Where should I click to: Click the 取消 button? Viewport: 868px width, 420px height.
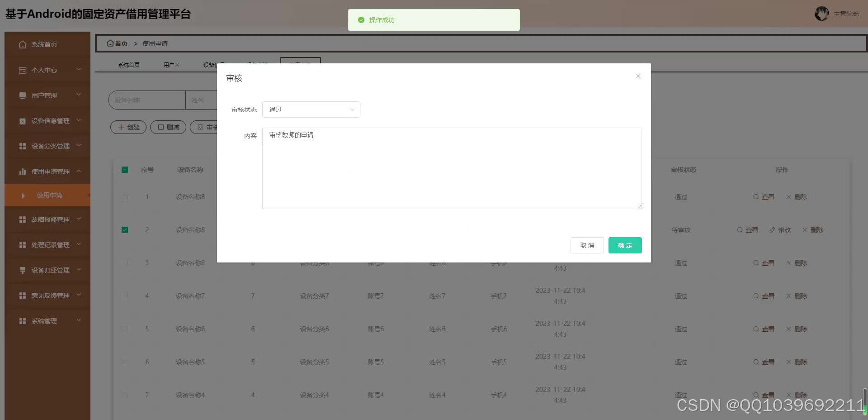click(587, 245)
